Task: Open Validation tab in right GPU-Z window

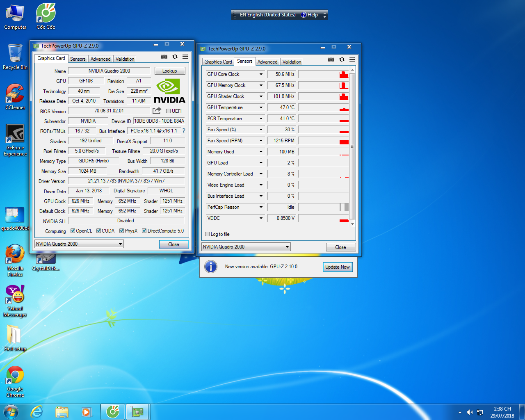Action: pyautogui.click(x=292, y=62)
